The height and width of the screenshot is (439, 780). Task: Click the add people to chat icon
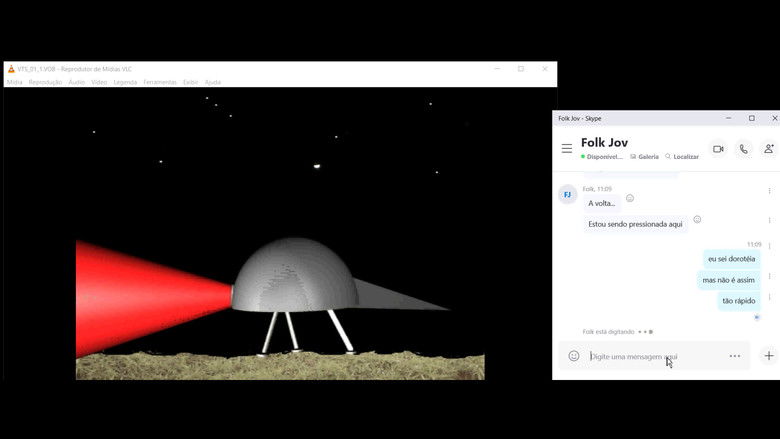tap(768, 149)
